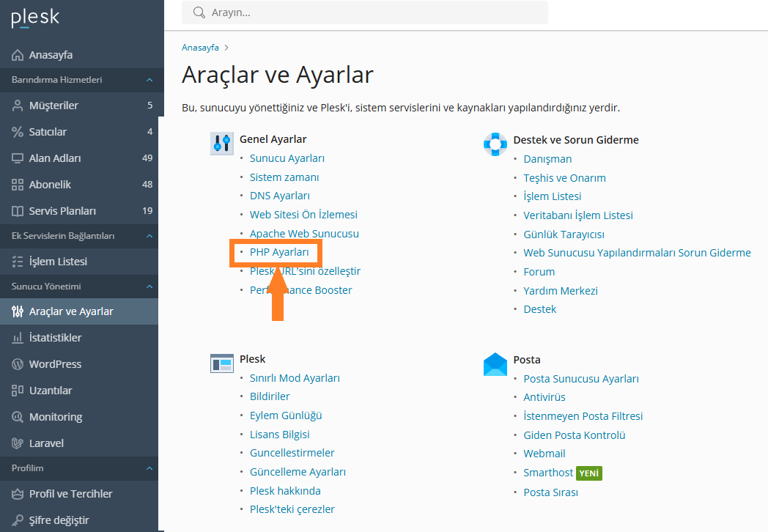Image resolution: width=768 pixels, height=532 pixels.
Task: Open Müşteriler from the sidebar
Action: coord(53,106)
